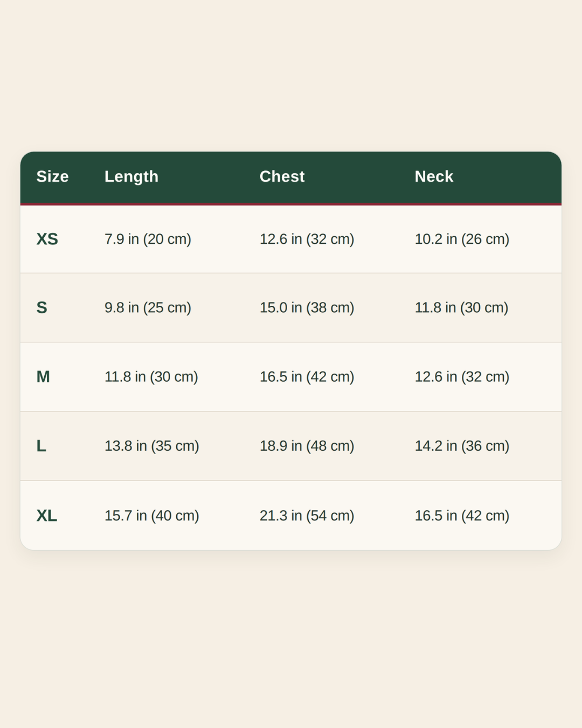Click the XS chest value "12.6 in (32 cm)"
Screen dimensions: 582x728
307,239
